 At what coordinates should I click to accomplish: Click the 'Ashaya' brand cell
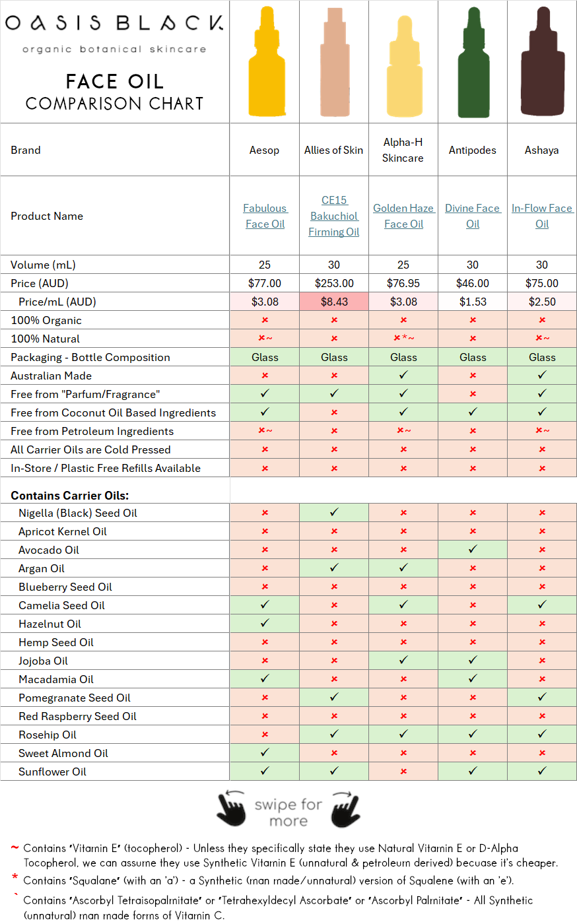point(542,150)
